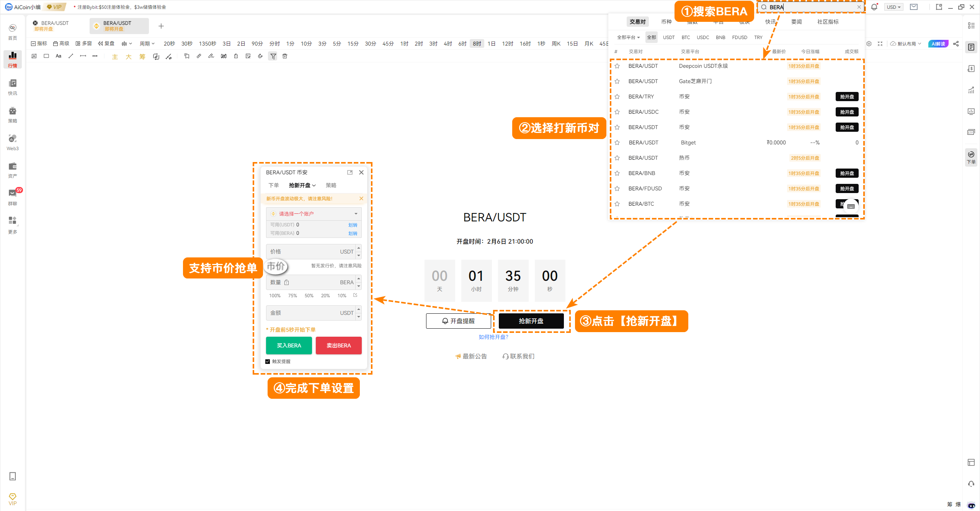The image size is (980, 511).
Task: Filter search results by USDT
Action: [x=669, y=37]
